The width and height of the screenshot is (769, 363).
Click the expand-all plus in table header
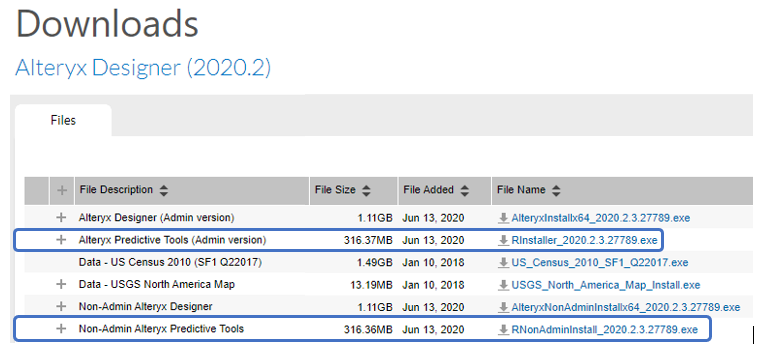[x=62, y=190]
